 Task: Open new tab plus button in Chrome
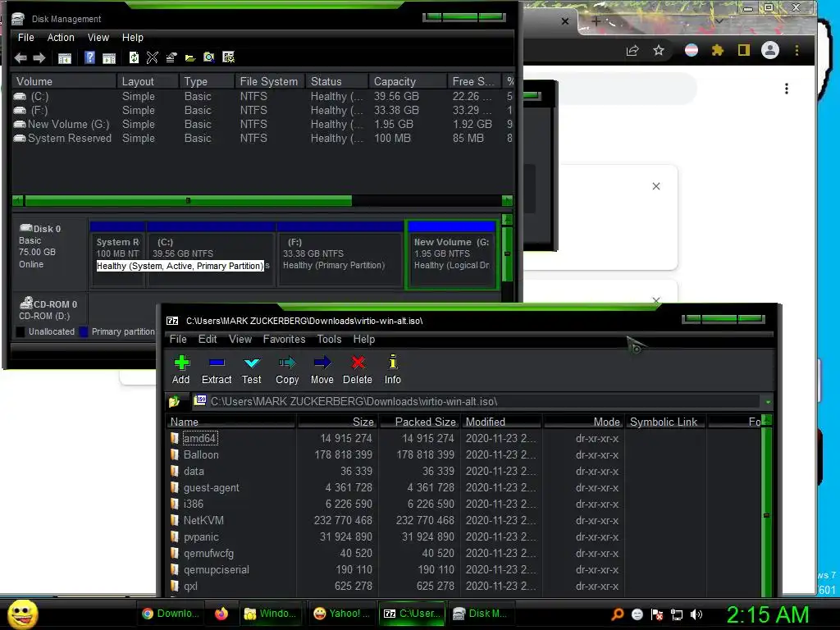[596, 21]
